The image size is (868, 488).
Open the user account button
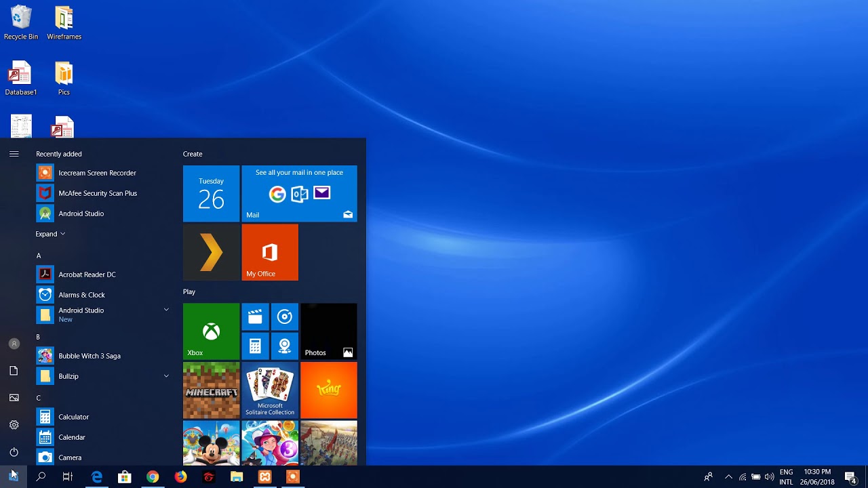(14, 344)
